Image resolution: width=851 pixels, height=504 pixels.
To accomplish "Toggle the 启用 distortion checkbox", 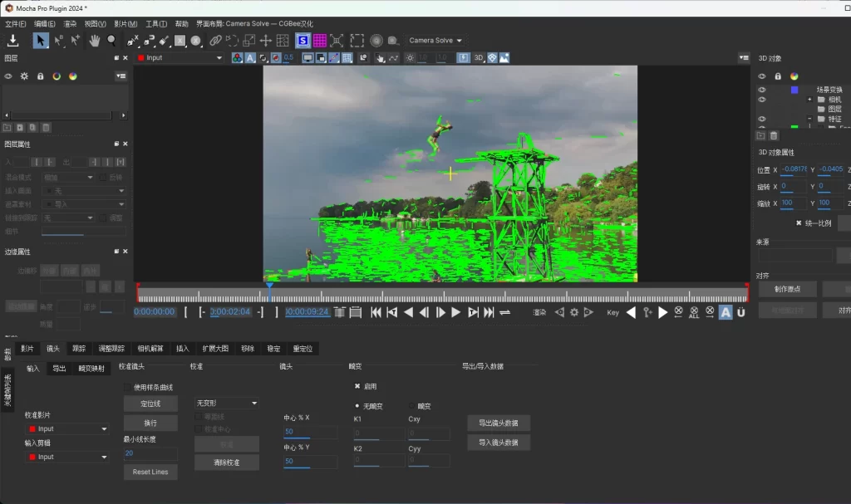I will [357, 386].
